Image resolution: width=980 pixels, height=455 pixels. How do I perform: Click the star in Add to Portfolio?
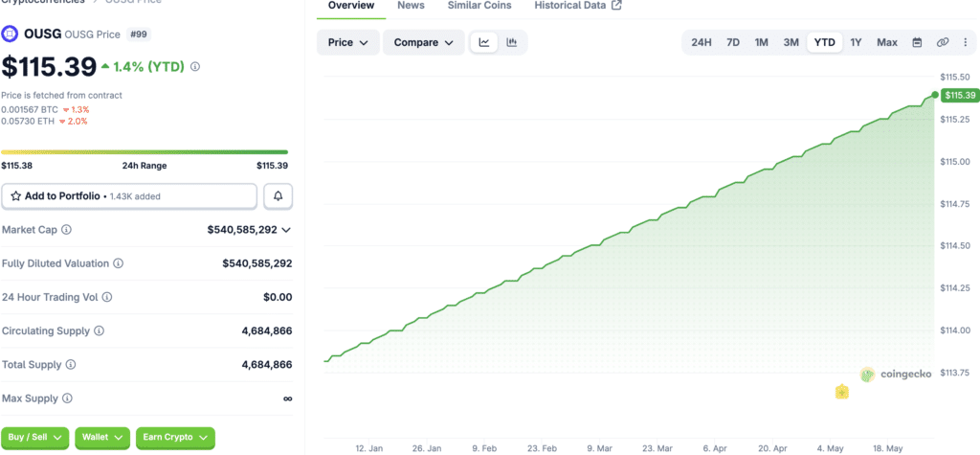click(16, 196)
